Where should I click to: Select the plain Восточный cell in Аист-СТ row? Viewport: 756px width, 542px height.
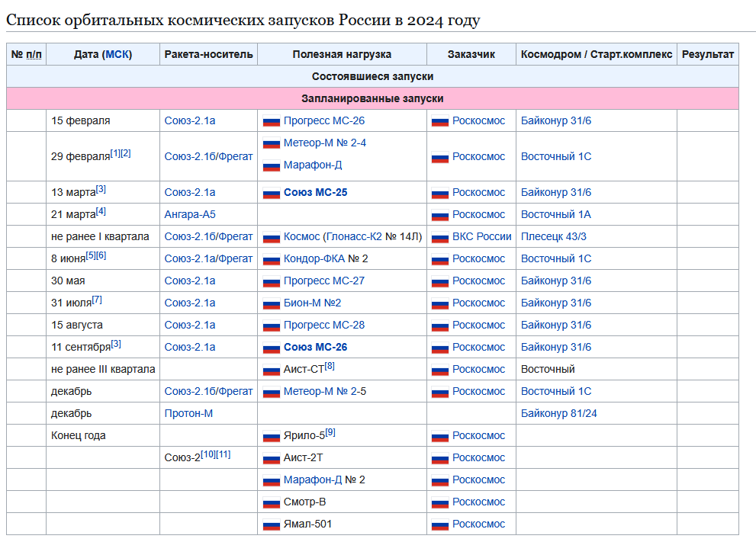597,370
